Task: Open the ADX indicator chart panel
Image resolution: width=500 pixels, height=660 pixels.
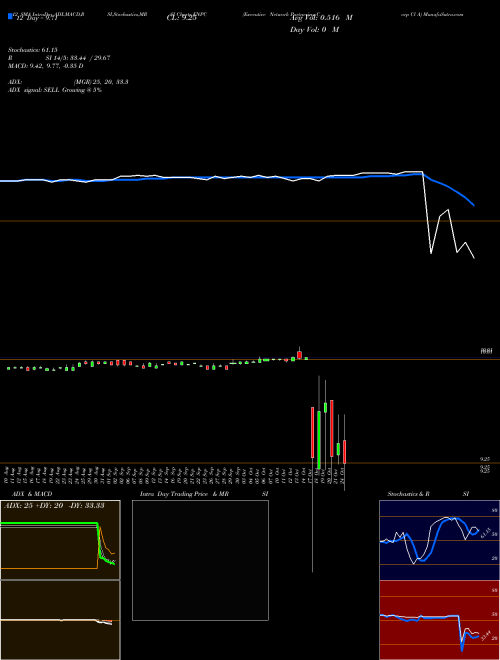Action: tap(60, 540)
